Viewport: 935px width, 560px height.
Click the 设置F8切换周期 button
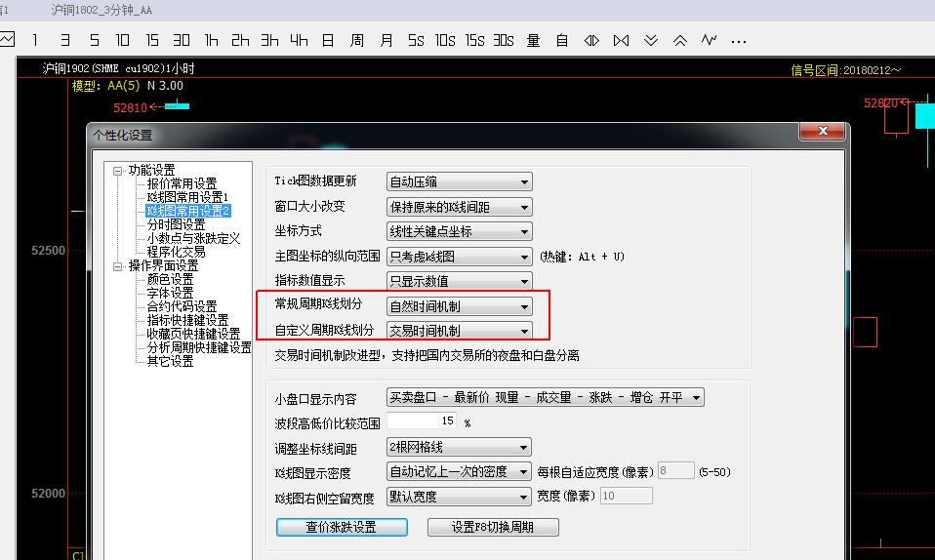(493, 527)
